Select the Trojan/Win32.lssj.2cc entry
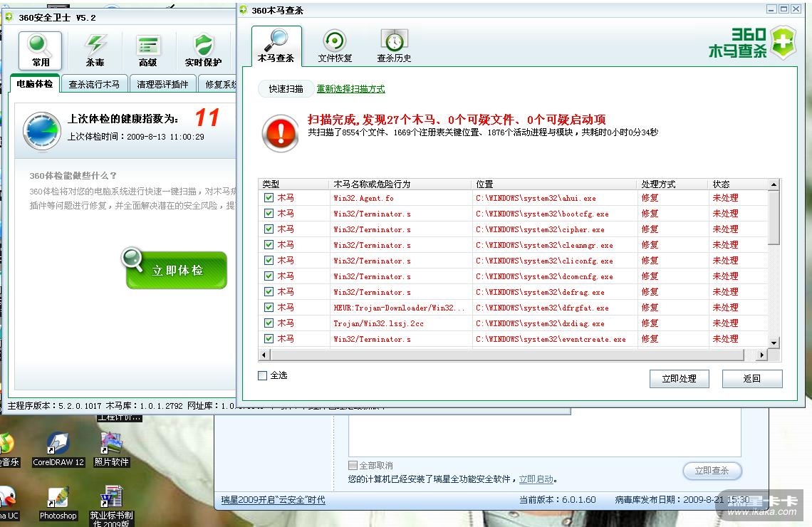Image resolution: width=812 pixels, height=527 pixels. pyautogui.click(x=378, y=323)
